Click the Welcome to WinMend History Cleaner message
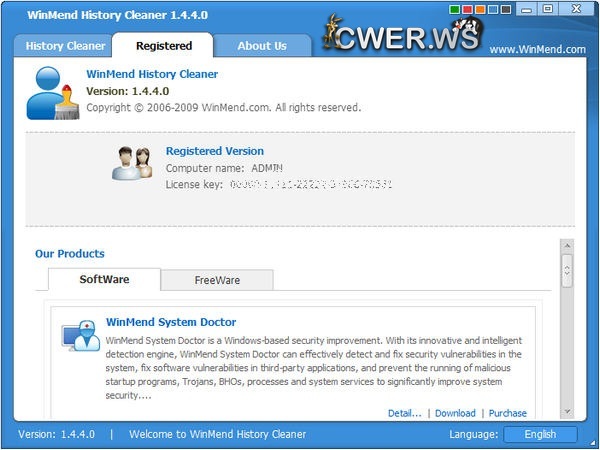This screenshot has height=450, width=600. 217,434
